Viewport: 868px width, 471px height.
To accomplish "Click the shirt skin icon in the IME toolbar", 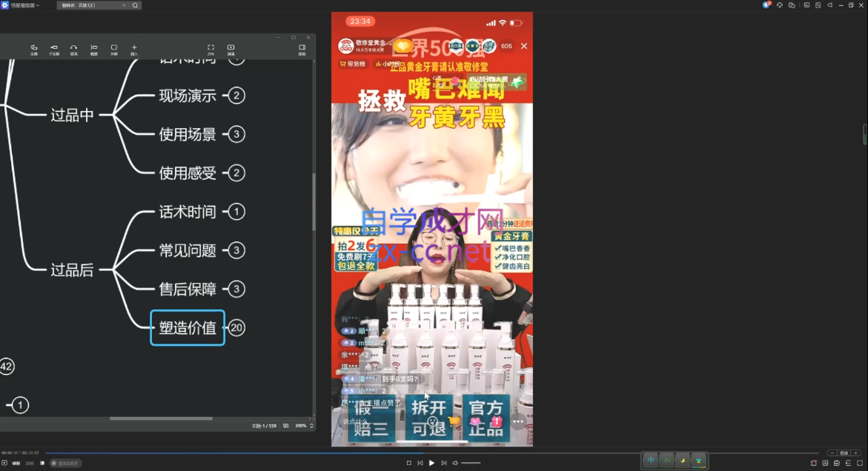I will (x=698, y=460).
